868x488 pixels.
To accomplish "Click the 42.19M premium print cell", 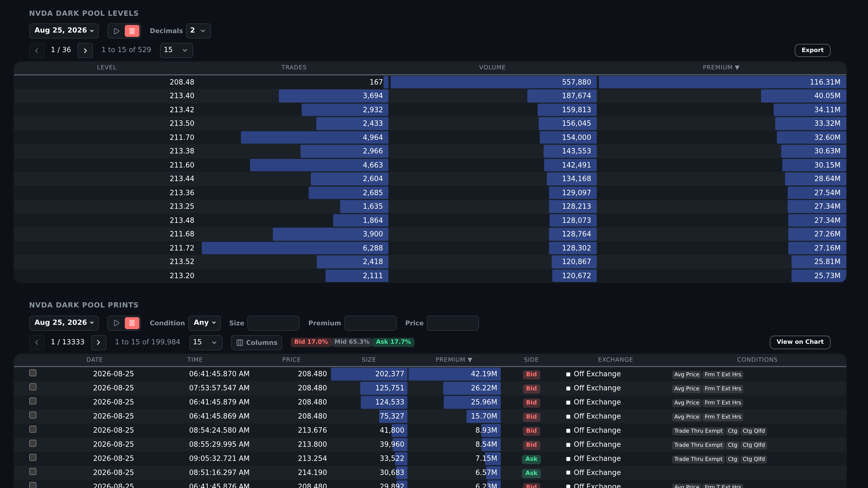I will (x=454, y=374).
